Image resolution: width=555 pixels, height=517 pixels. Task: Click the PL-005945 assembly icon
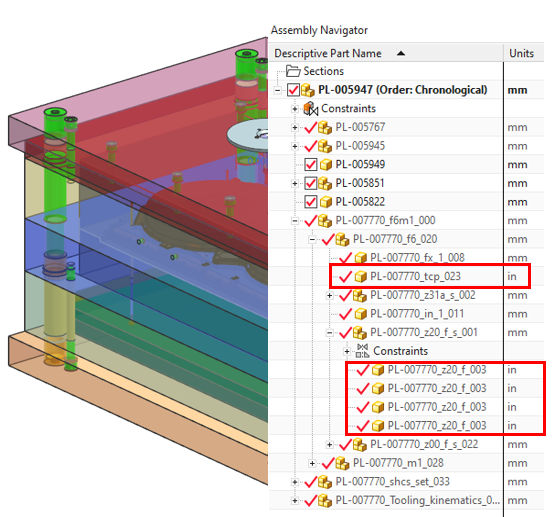(x=325, y=146)
